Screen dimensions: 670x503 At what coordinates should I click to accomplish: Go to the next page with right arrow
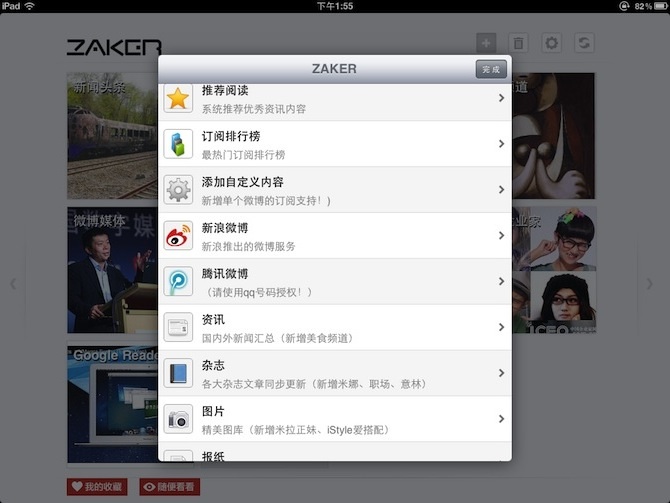coord(649,283)
